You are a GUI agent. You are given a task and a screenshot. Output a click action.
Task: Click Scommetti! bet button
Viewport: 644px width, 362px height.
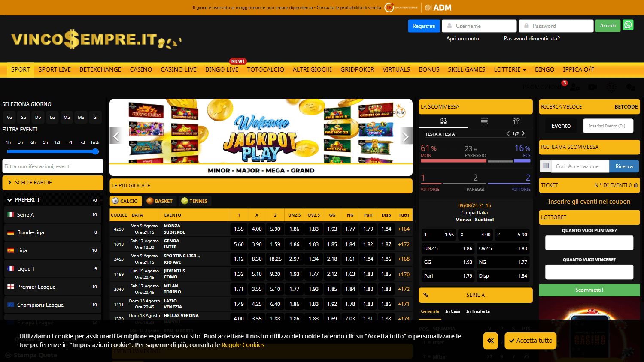coord(589,290)
